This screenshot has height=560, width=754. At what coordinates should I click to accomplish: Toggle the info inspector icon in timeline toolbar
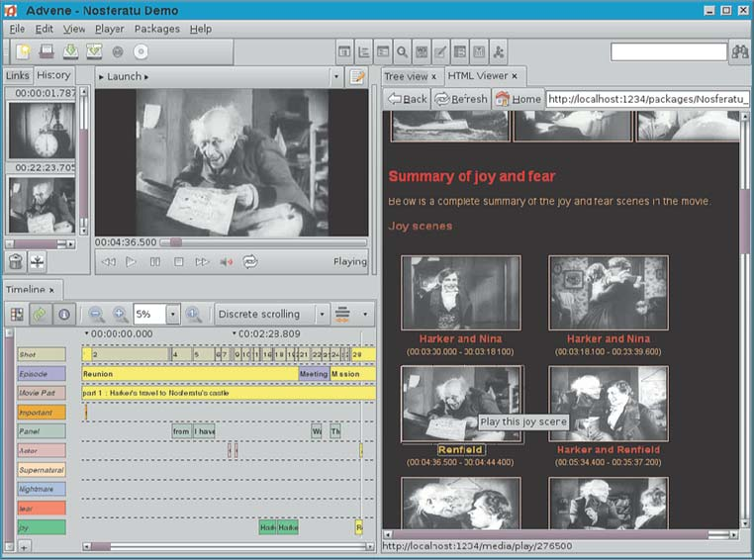[x=64, y=315]
